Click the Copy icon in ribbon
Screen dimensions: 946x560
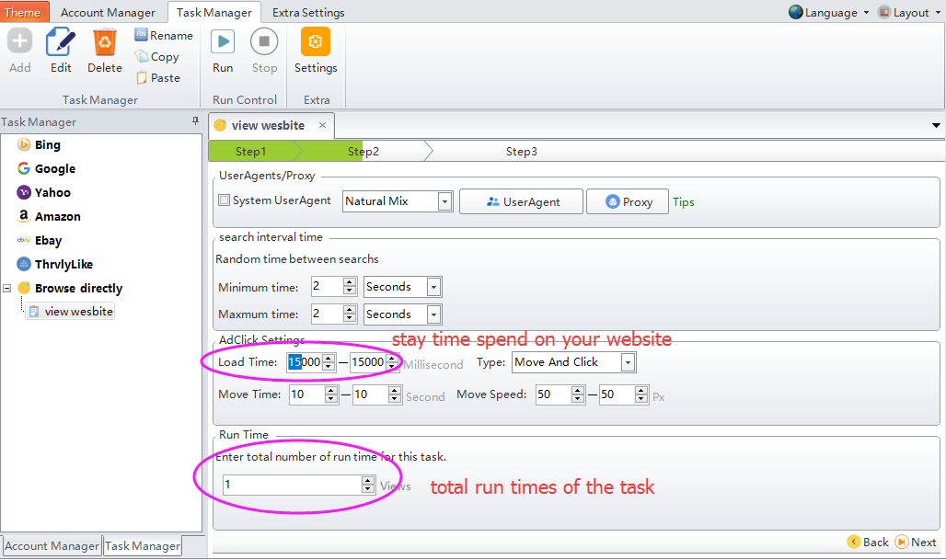tap(142, 56)
